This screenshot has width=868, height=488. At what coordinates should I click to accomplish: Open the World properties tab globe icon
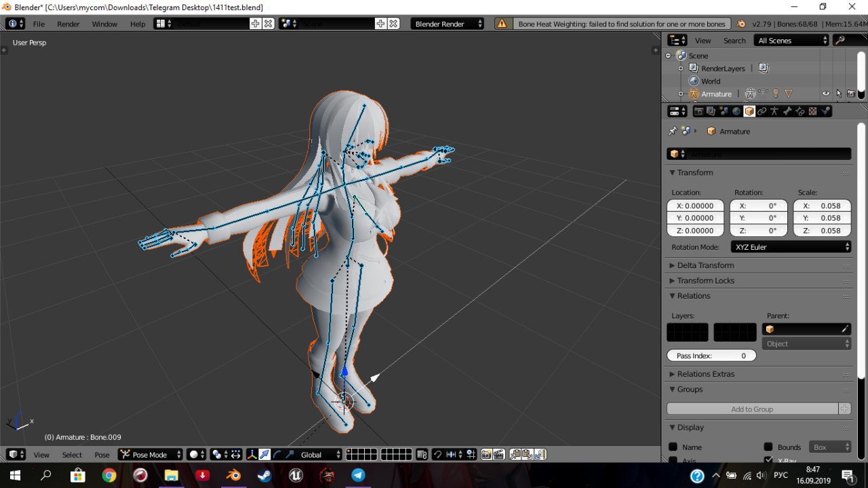[x=736, y=111]
